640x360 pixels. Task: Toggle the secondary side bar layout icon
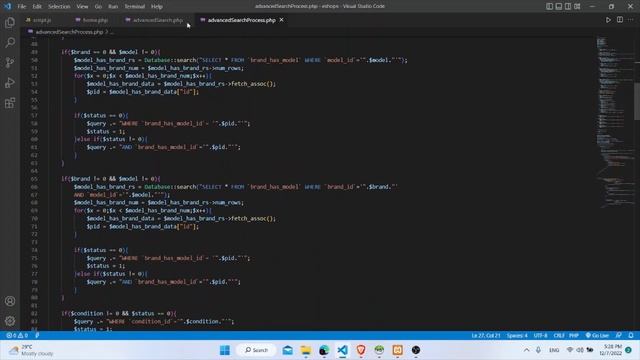pos(568,6)
